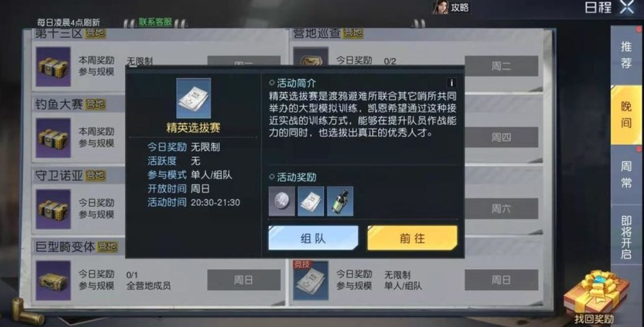
Task: Open the 周常 tab
Action: click(x=626, y=174)
